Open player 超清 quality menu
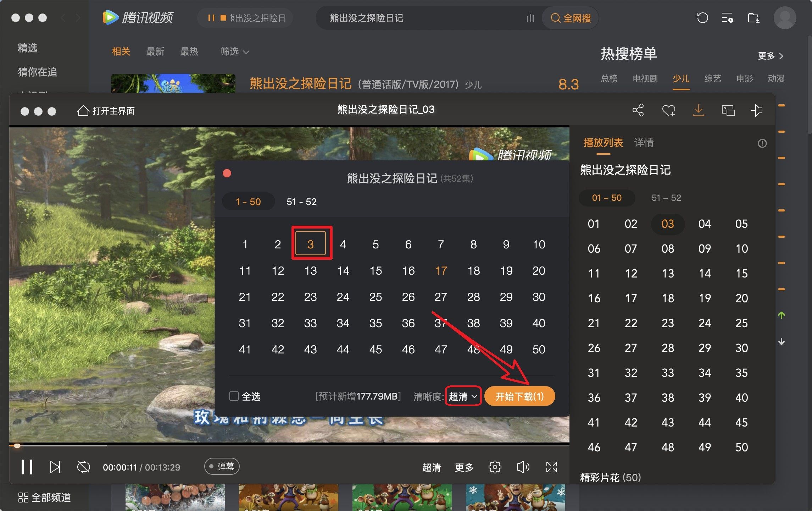 point(432,467)
